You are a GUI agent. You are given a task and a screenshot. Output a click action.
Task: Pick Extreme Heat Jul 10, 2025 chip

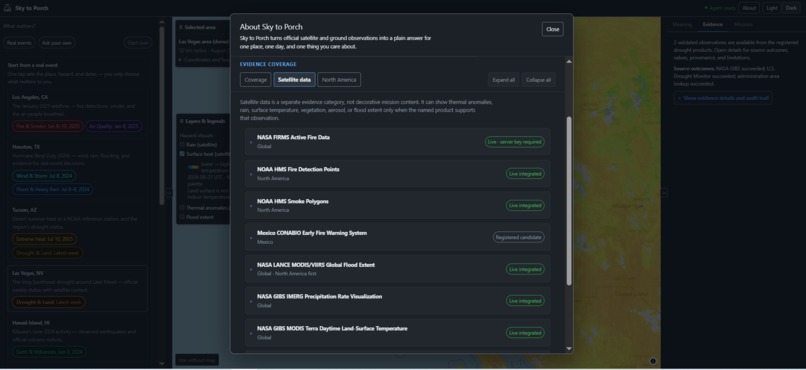pyautogui.click(x=44, y=239)
